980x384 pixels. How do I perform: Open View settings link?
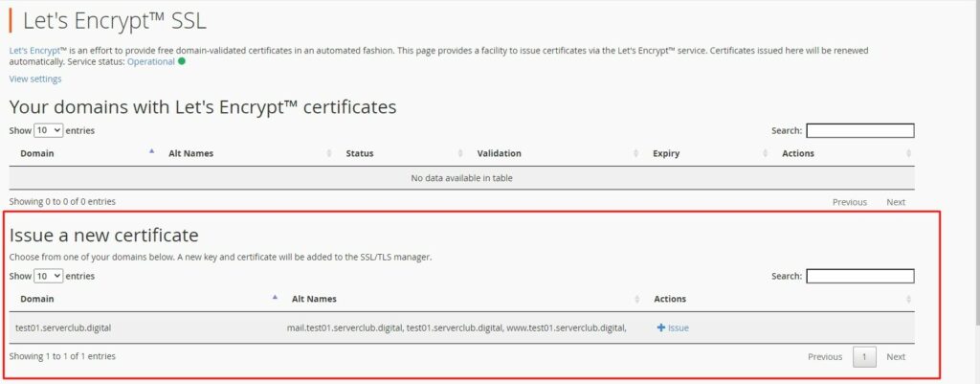[x=35, y=79]
